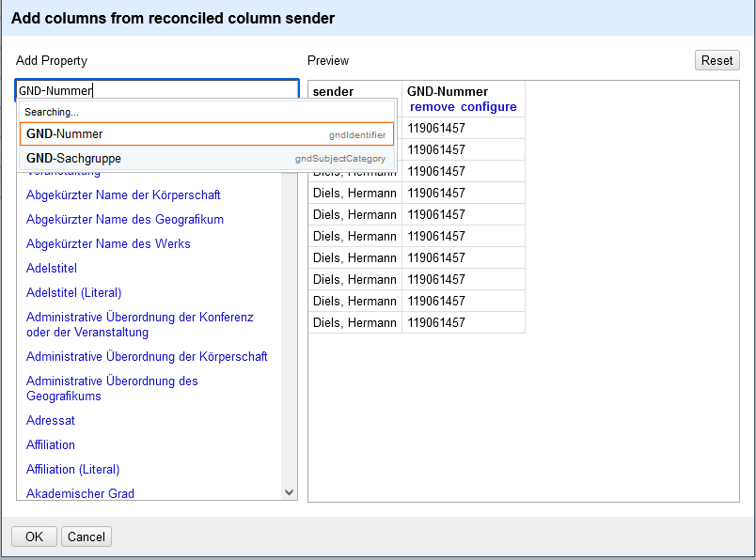Click the Cancel button

point(87,537)
